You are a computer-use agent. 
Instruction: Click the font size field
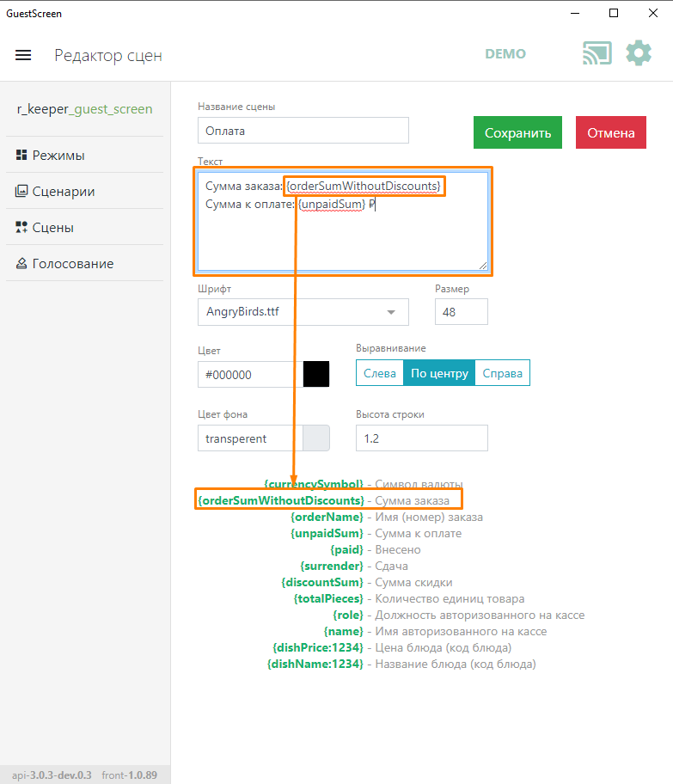(461, 312)
